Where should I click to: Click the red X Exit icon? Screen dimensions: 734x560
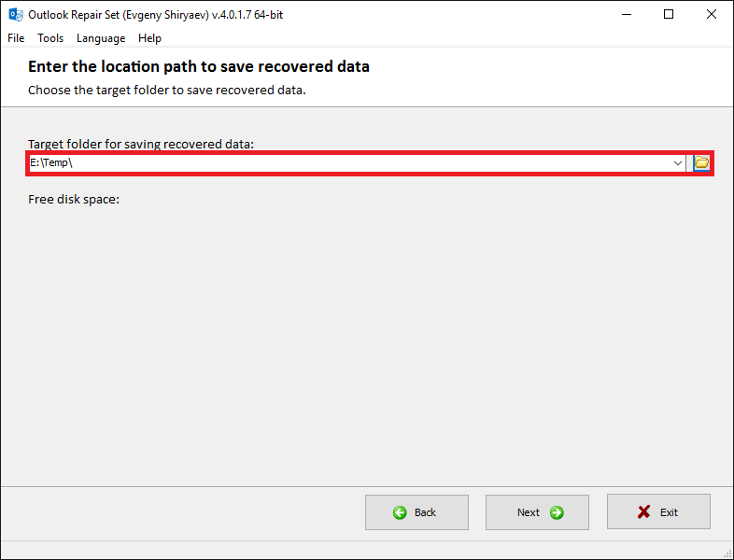pos(643,511)
